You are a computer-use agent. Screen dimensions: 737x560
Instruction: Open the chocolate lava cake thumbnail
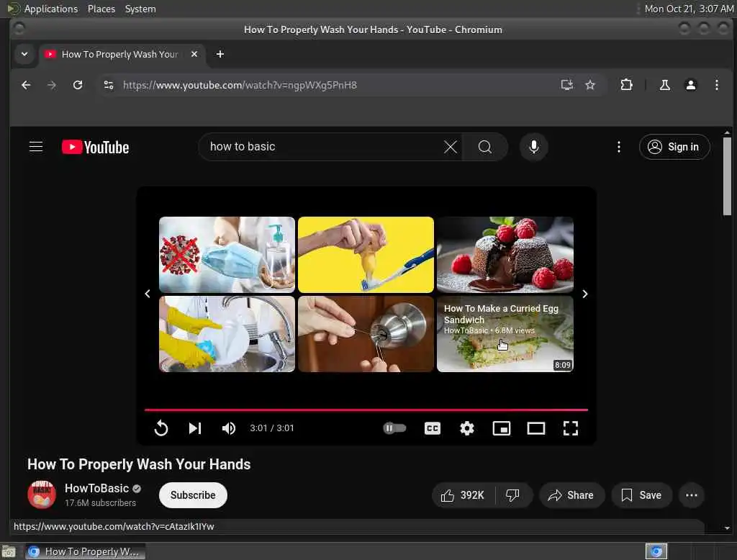coord(505,254)
